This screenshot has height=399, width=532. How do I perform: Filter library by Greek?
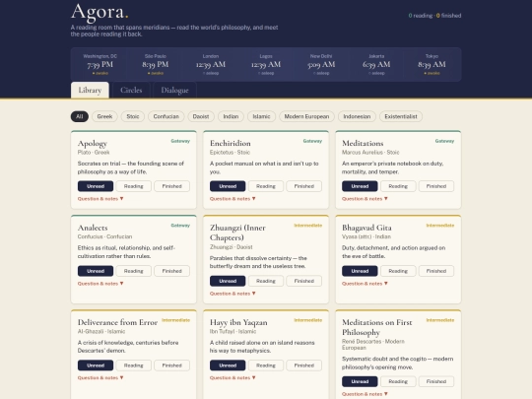(x=104, y=116)
